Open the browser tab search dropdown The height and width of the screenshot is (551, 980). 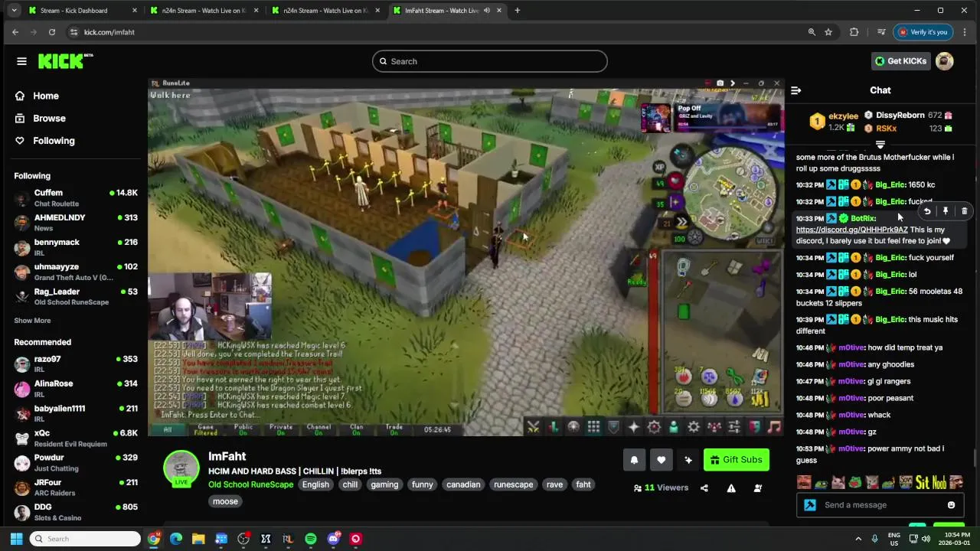pyautogui.click(x=14, y=11)
